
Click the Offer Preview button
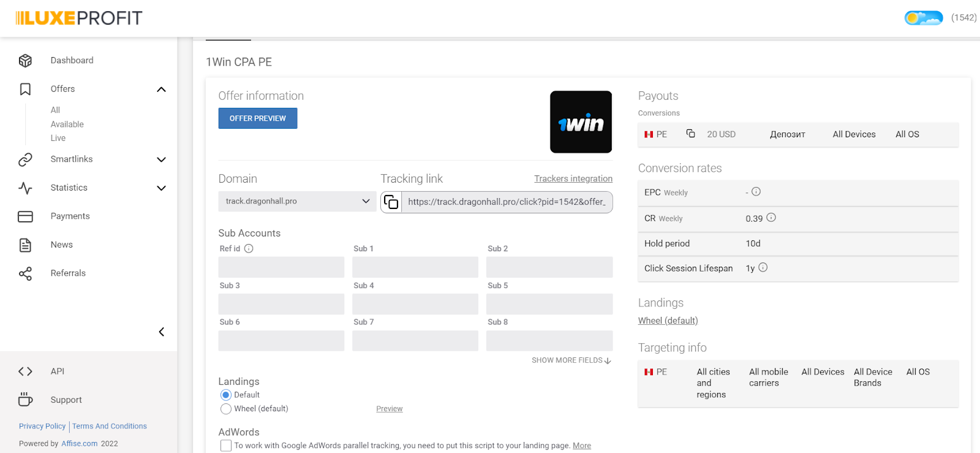point(258,118)
